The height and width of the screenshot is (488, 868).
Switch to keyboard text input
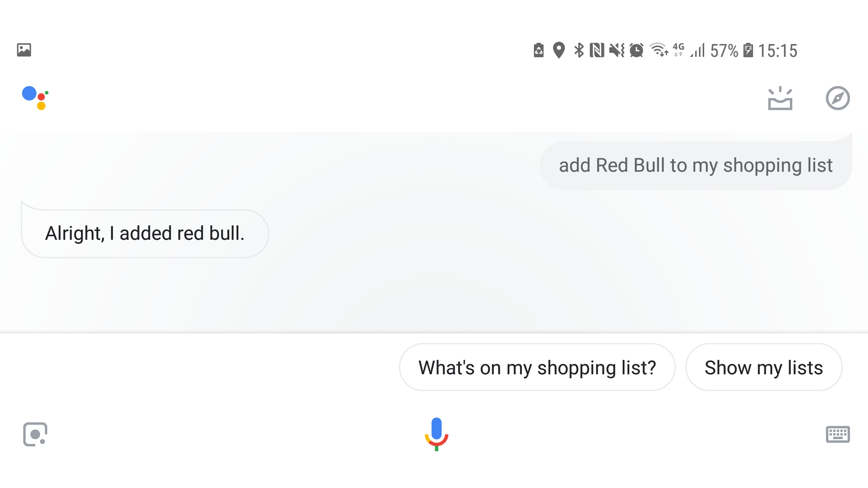[838, 433]
